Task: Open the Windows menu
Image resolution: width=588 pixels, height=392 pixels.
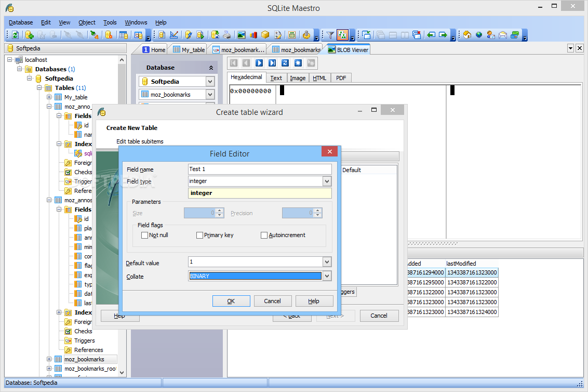Action: [x=136, y=22]
